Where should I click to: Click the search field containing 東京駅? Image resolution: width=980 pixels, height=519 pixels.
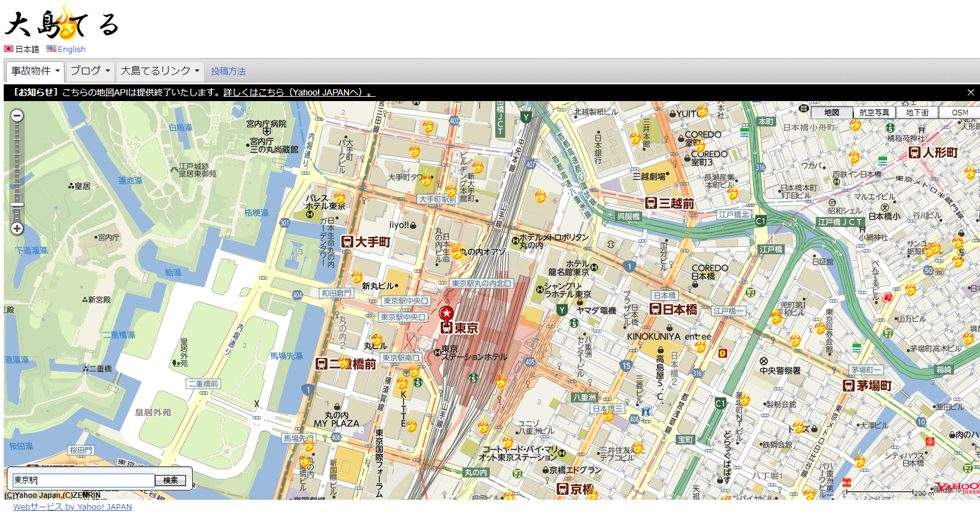(84, 480)
